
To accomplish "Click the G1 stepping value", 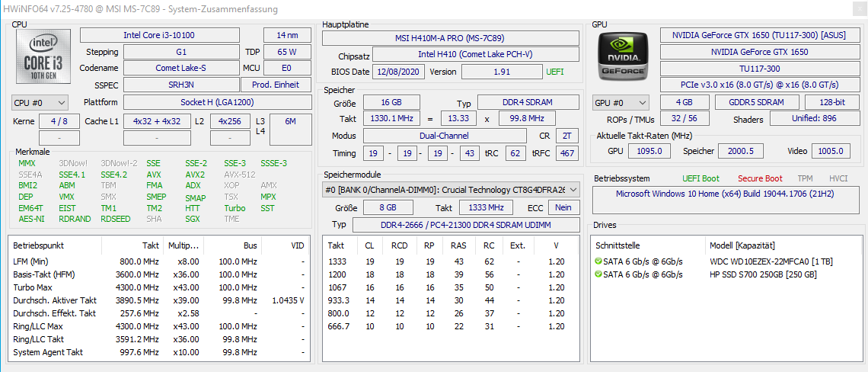I will point(181,52).
